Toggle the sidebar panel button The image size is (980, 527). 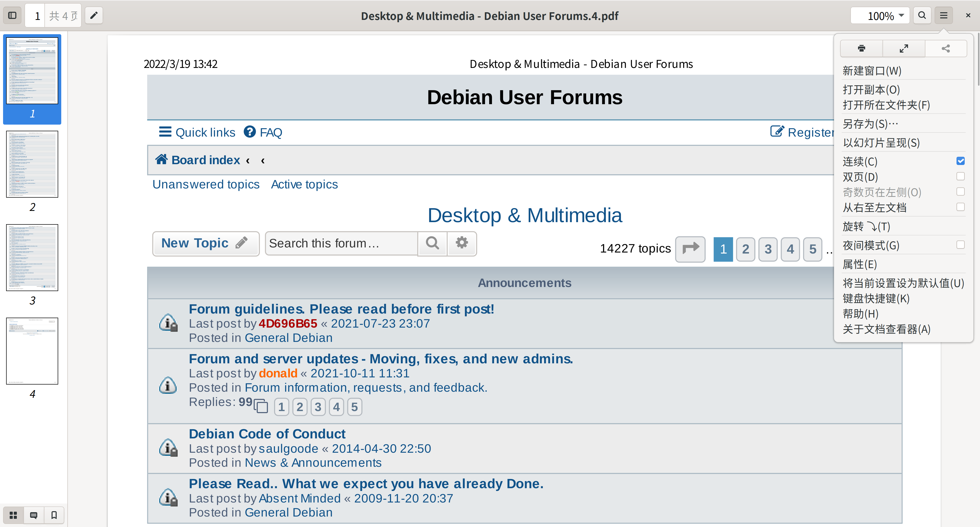(x=12, y=16)
